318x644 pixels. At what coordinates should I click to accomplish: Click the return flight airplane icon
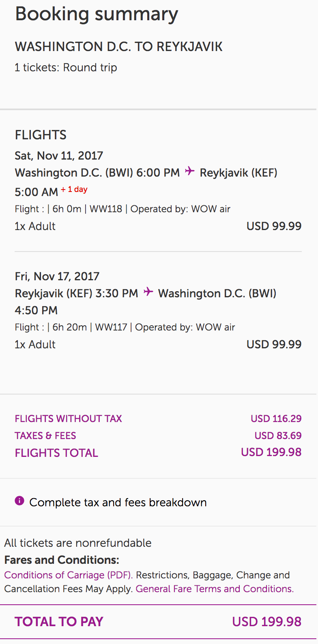point(148,292)
